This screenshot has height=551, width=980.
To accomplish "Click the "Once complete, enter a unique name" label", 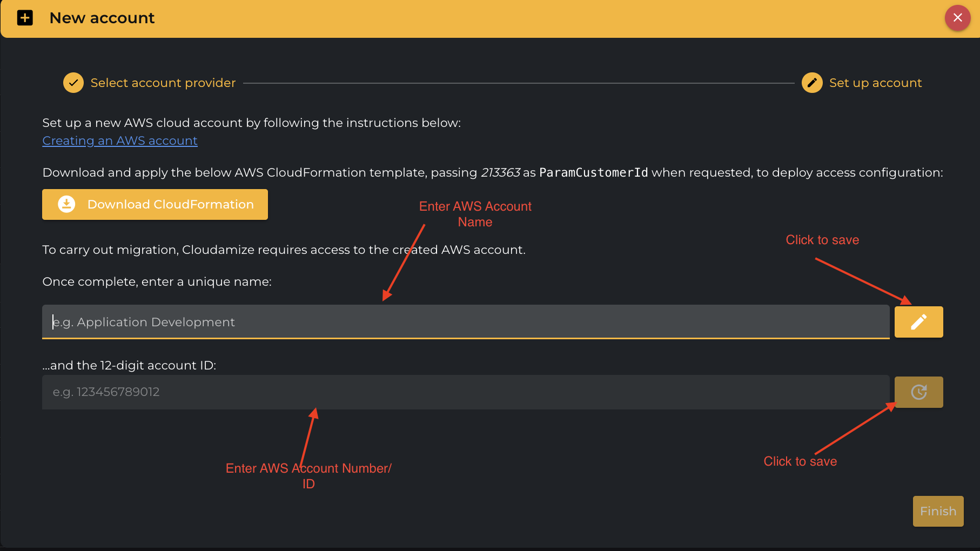I will (x=157, y=282).
